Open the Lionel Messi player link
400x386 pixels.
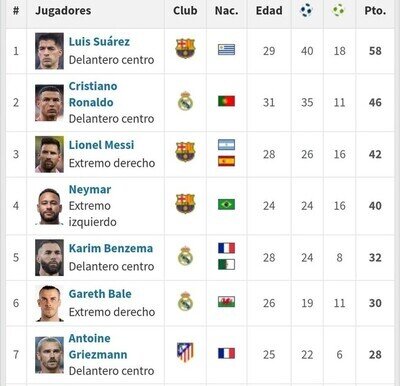(x=101, y=145)
